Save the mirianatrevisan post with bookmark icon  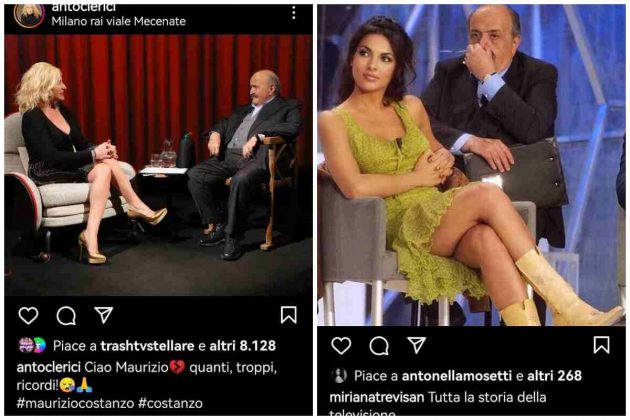coord(601,345)
